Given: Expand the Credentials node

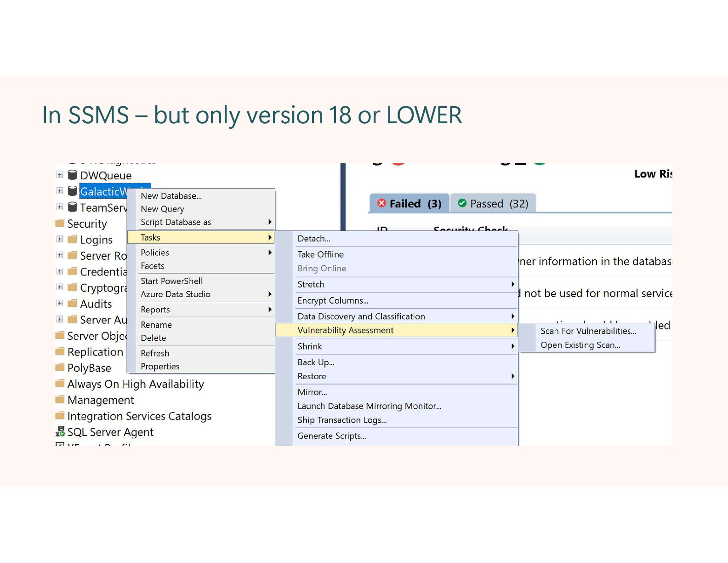Looking at the screenshot, I should click(60, 271).
